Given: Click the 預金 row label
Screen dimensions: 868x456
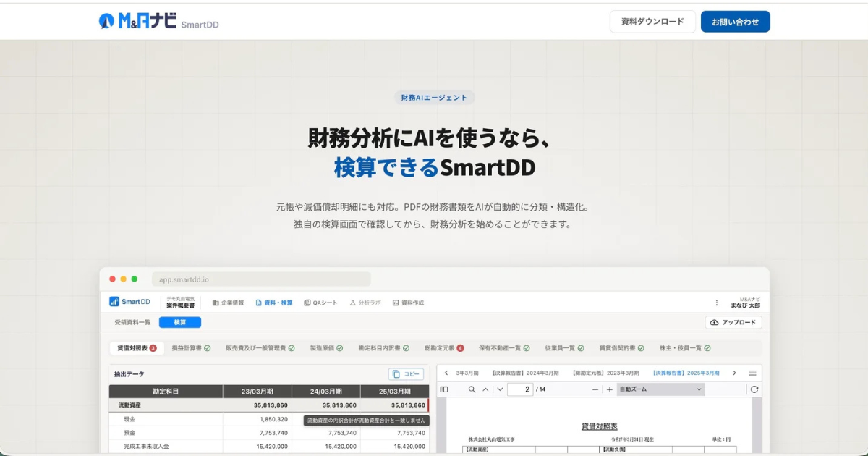Looking at the screenshot, I should click(130, 432).
